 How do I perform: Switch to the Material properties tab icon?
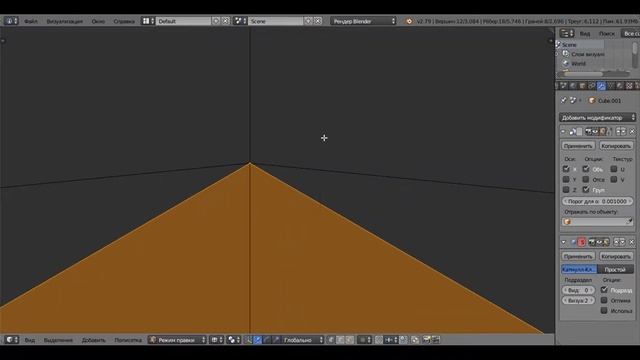(620, 86)
